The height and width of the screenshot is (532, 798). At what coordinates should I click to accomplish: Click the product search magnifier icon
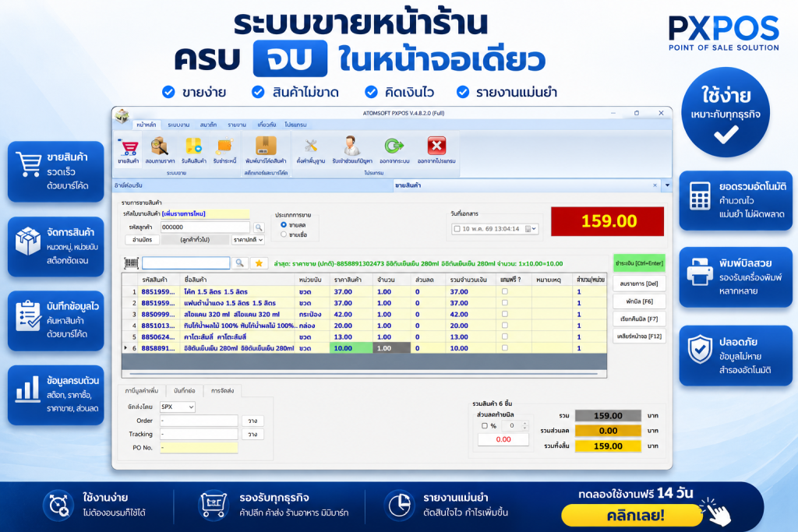(x=239, y=263)
